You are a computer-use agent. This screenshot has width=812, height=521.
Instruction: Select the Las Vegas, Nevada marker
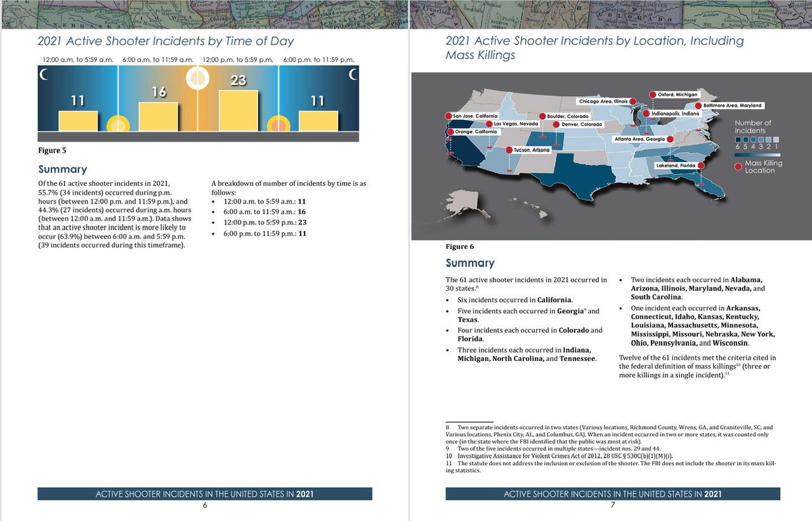[x=489, y=123]
